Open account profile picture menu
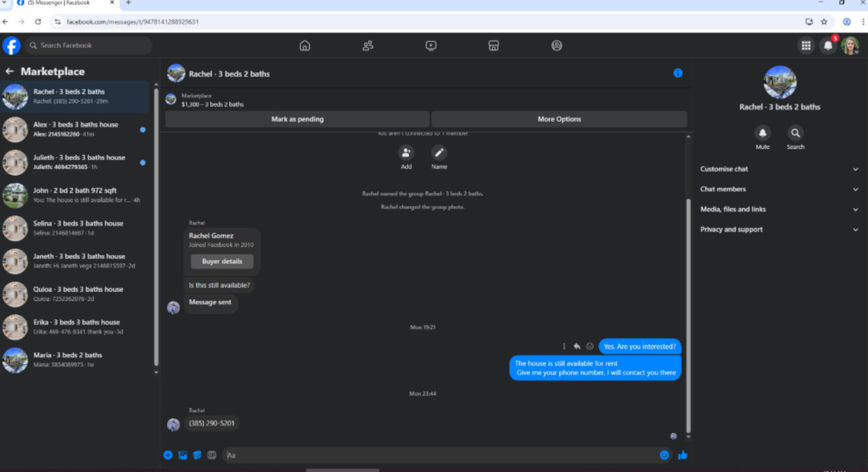 (x=850, y=45)
